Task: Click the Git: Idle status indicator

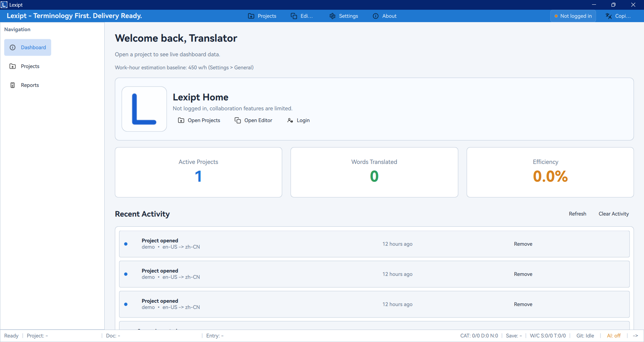Action: [585, 336]
